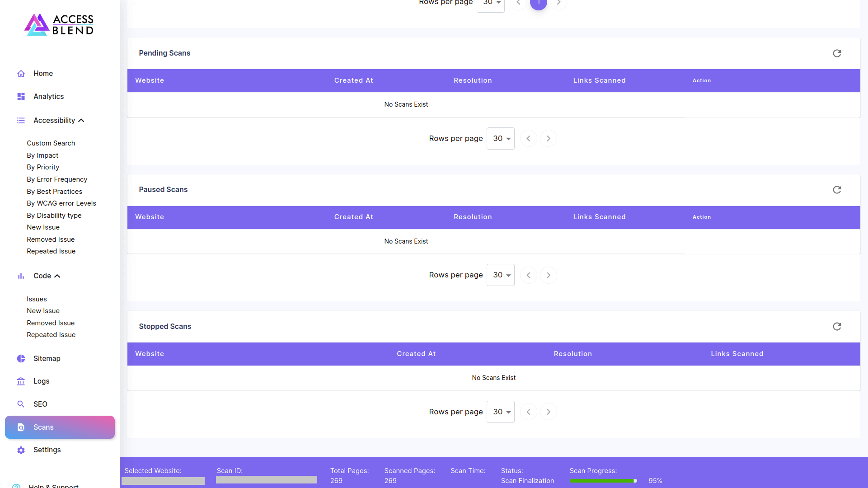Click the Access Blend logo
This screenshot has width=868, height=488.
59,24
